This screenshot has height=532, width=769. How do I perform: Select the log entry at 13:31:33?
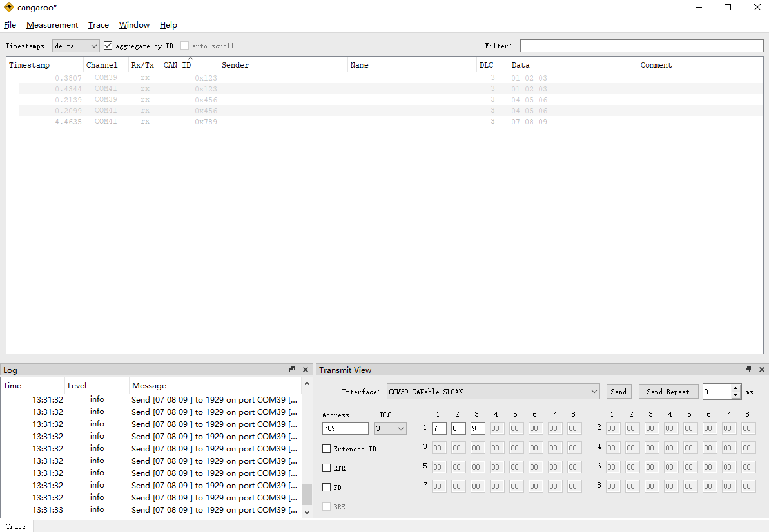click(x=151, y=509)
